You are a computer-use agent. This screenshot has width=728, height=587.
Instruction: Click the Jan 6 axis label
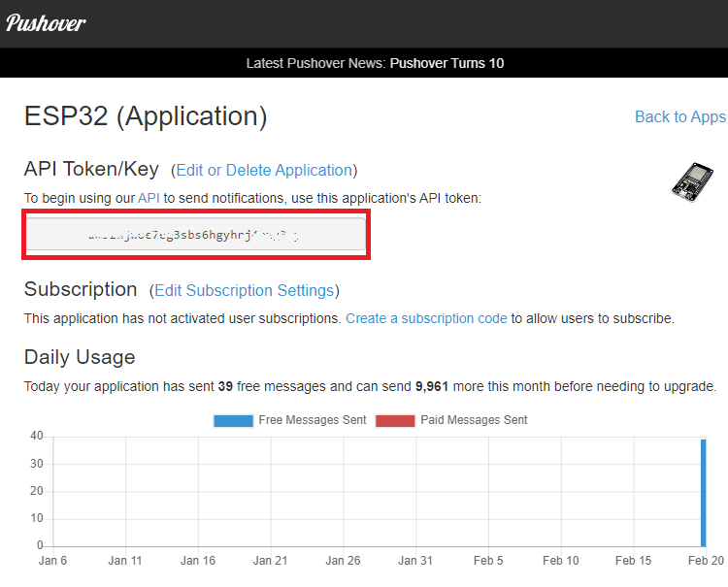(52, 561)
